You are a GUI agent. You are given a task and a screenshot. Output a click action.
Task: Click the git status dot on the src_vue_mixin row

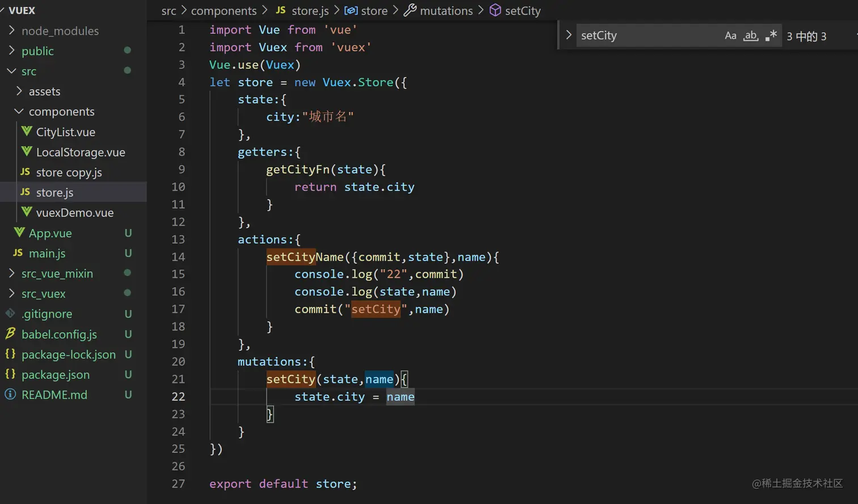128,273
